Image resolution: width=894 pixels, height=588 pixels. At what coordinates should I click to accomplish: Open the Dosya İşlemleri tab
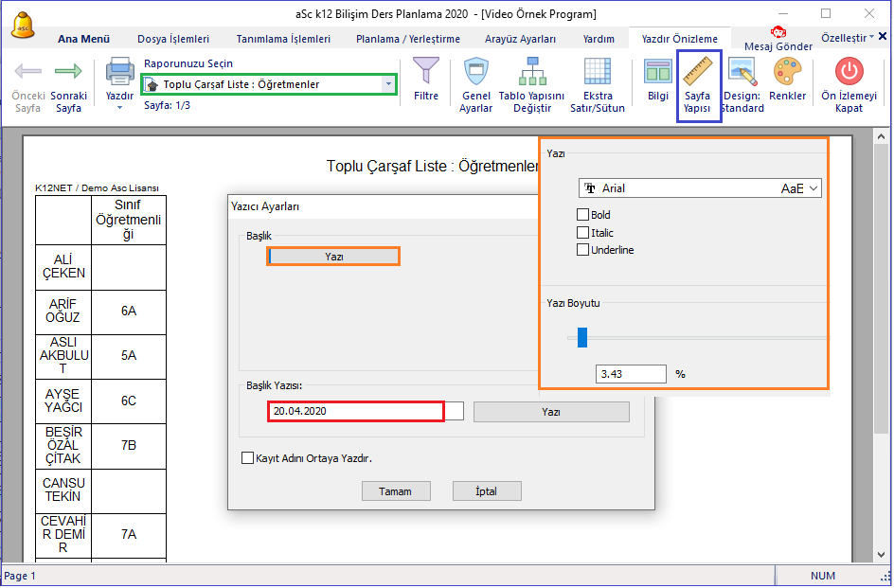click(173, 39)
